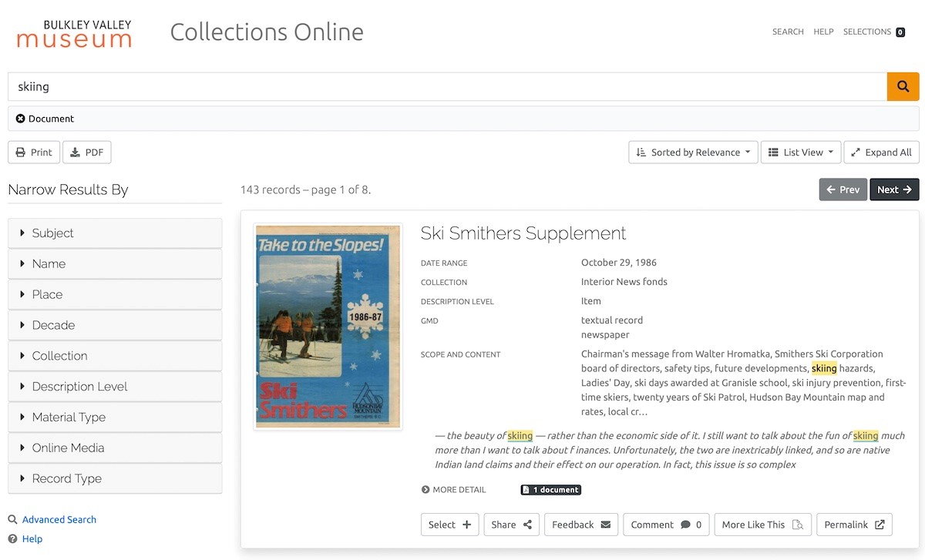Click the Expand All button
The height and width of the screenshot is (560, 925).
(x=881, y=153)
